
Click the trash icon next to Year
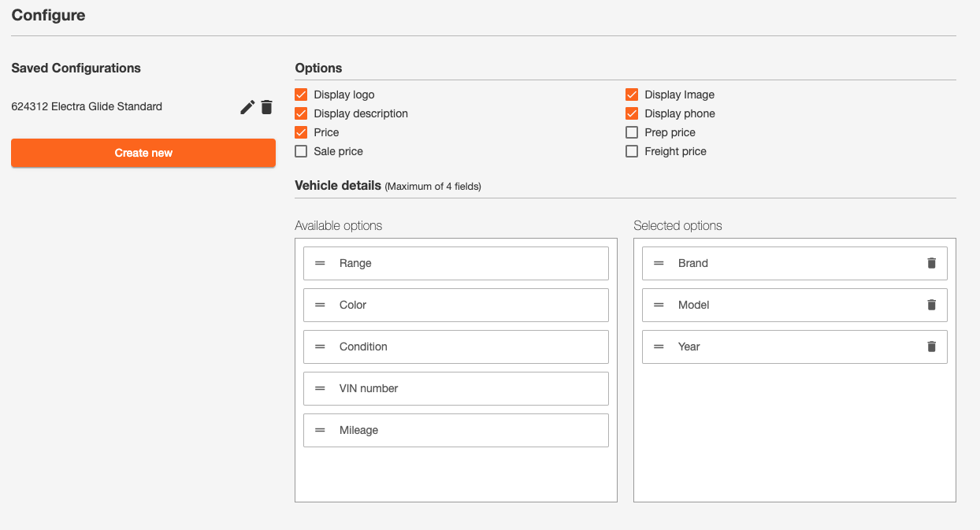click(931, 347)
